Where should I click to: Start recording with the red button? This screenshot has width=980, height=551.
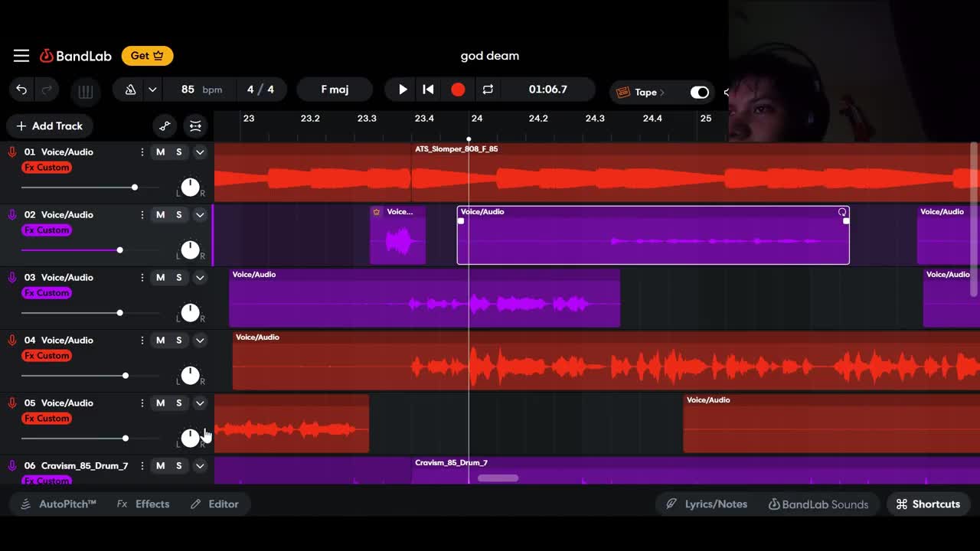coord(458,90)
